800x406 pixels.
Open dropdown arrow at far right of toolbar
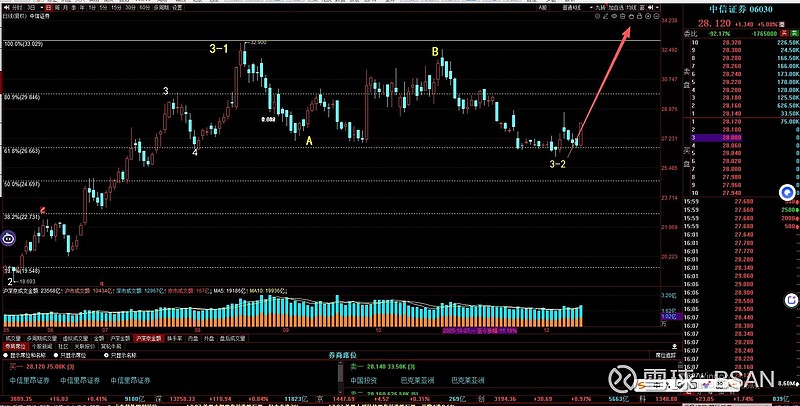coord(657,8)
